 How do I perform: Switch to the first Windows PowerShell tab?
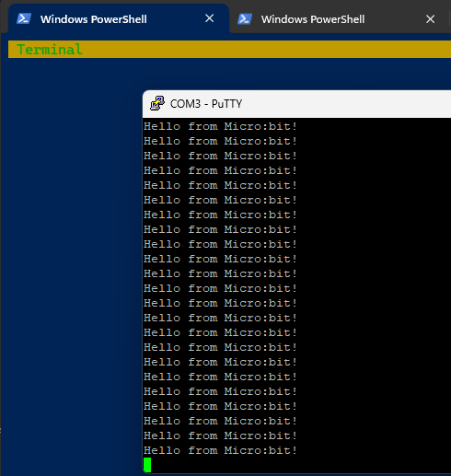pyautogui.click(x=119, y=18)
